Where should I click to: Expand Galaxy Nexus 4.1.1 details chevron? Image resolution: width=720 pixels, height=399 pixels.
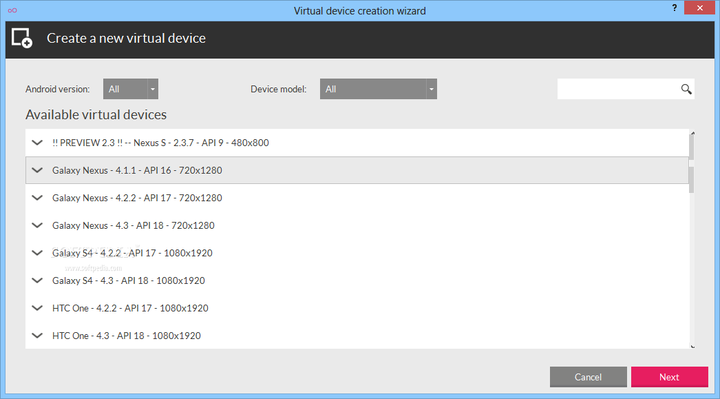coord(37,170)
